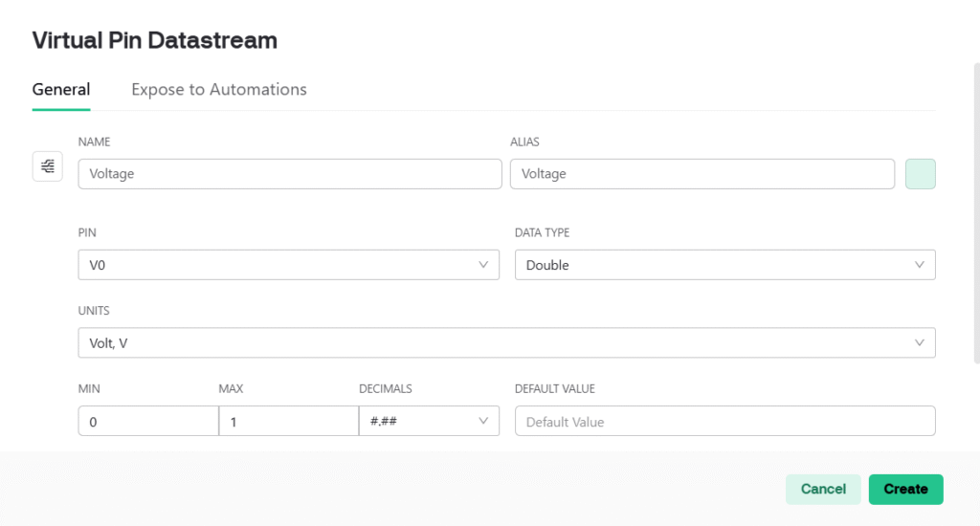The image size is (980, 526).
Task: Switch to the General tab
Action: [x=61, y=89]
